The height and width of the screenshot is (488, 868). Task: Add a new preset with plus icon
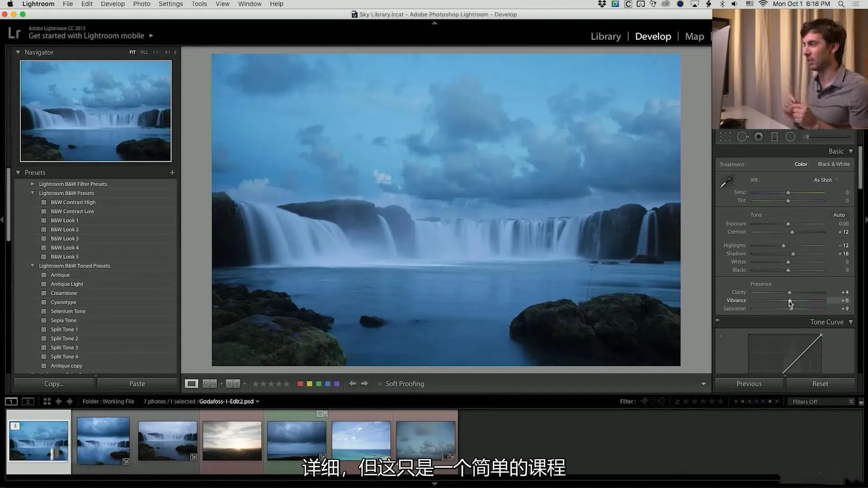[172, 173]
